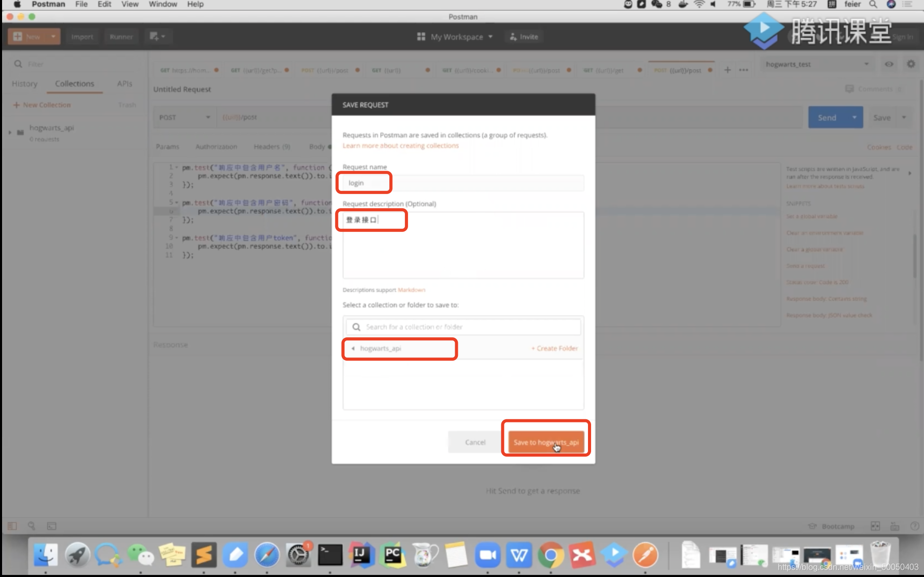
Task: Click the orange New button plus icon
Action: click(18, 37)
